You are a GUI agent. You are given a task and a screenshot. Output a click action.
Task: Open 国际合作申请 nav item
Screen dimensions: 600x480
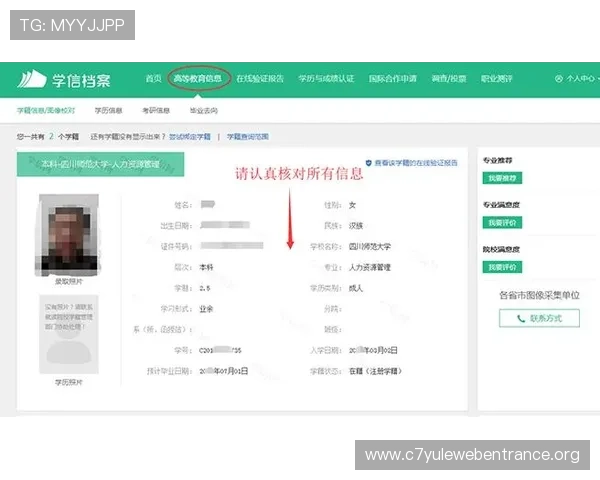pos(393,78)
